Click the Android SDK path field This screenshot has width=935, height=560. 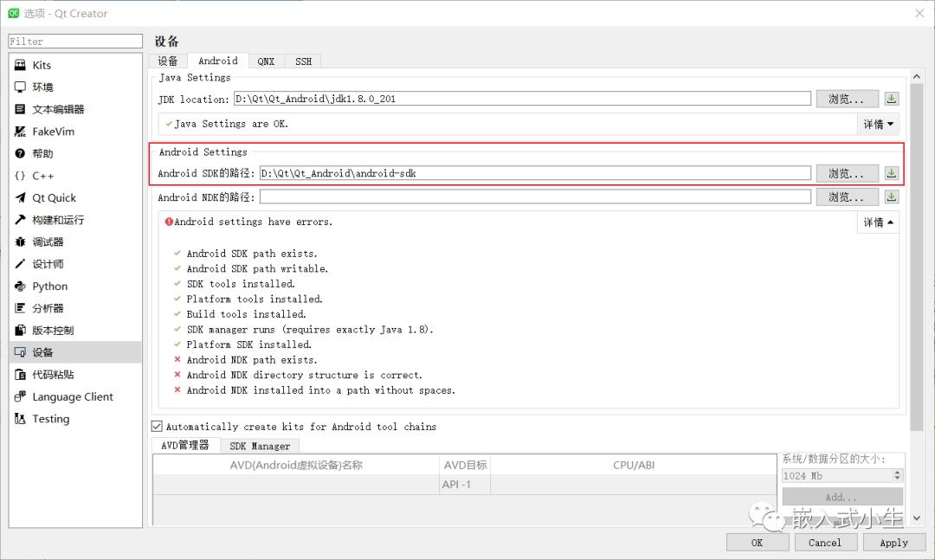[535, 173]
